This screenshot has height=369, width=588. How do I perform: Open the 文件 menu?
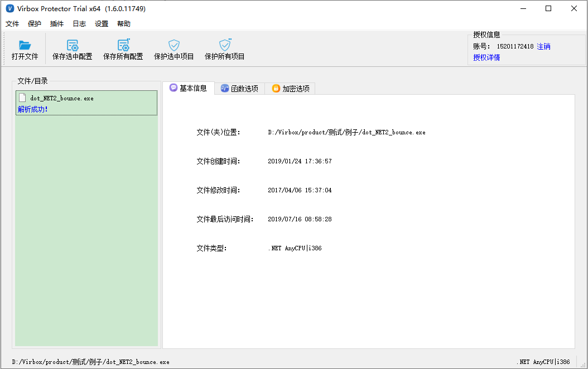(12, 24)
